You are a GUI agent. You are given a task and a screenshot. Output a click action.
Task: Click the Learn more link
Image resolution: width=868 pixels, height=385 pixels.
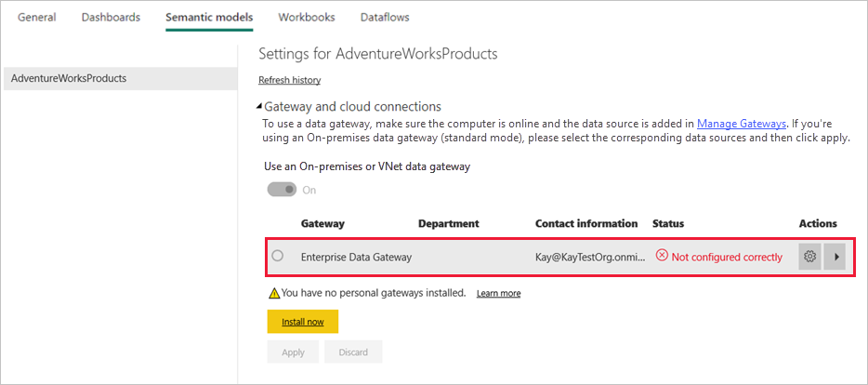(498, 293)
